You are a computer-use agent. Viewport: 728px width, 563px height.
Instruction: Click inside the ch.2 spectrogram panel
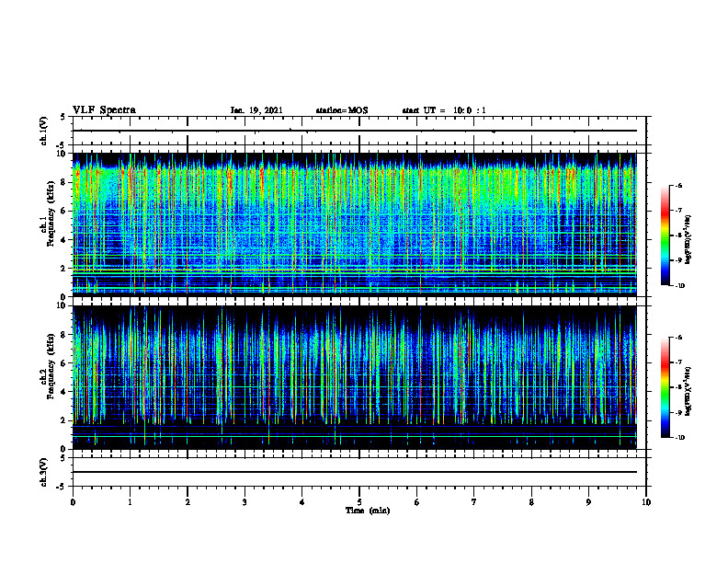[x=355, y=377]
